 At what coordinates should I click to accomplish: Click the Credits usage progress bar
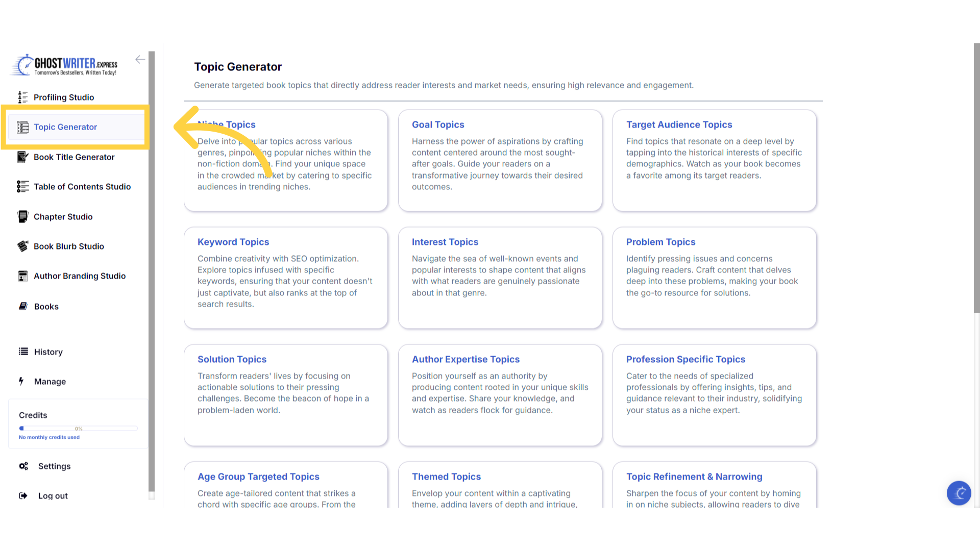pos(78,429)
